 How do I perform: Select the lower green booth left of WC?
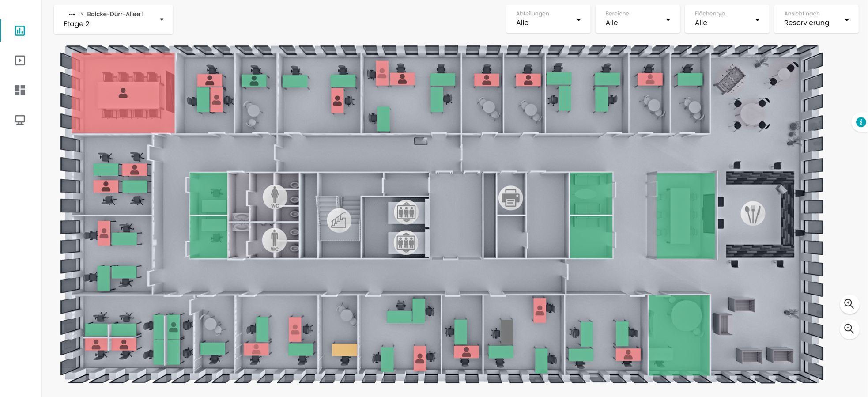pyautogui.click(x=208, y=237)
